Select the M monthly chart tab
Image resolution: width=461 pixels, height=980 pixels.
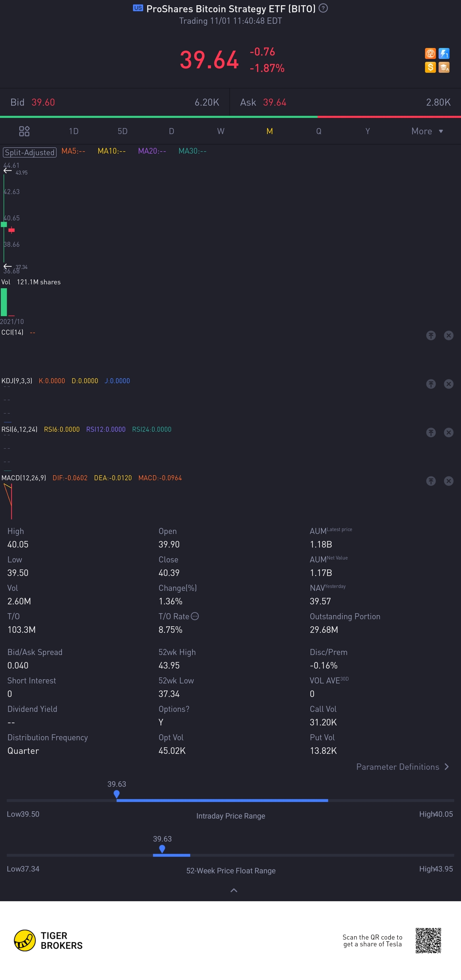pos(270,131)
